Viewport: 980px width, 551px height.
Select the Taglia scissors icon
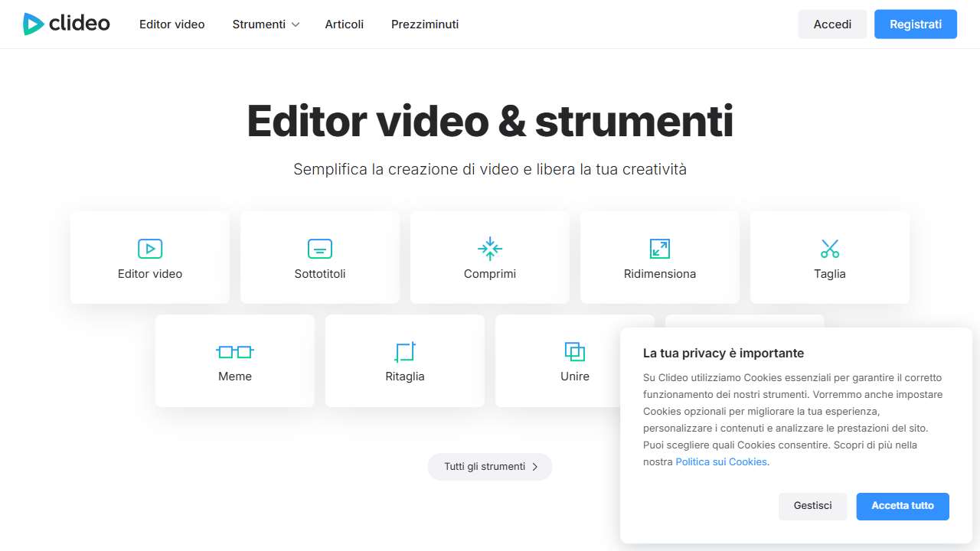tap(830, 249)
